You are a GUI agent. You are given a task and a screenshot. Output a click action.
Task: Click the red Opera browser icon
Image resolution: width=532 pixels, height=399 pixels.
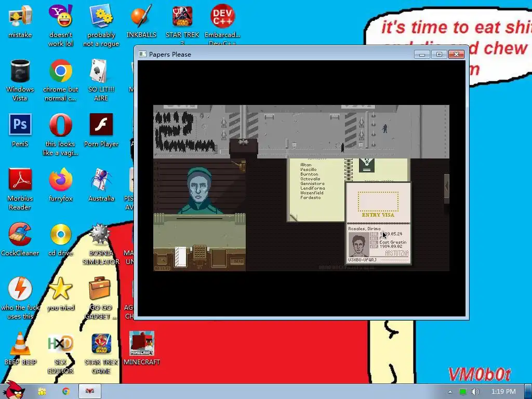[x=60, y=135]
